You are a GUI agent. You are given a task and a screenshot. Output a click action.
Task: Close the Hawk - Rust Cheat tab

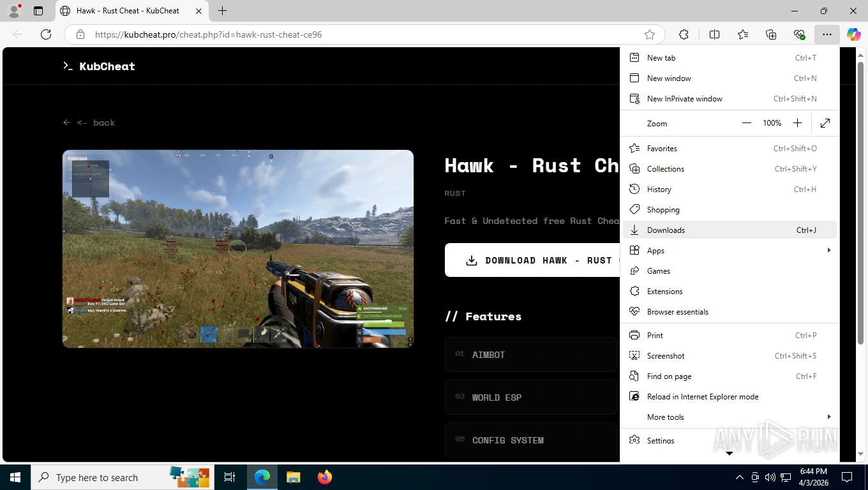[x=198, y=11]
